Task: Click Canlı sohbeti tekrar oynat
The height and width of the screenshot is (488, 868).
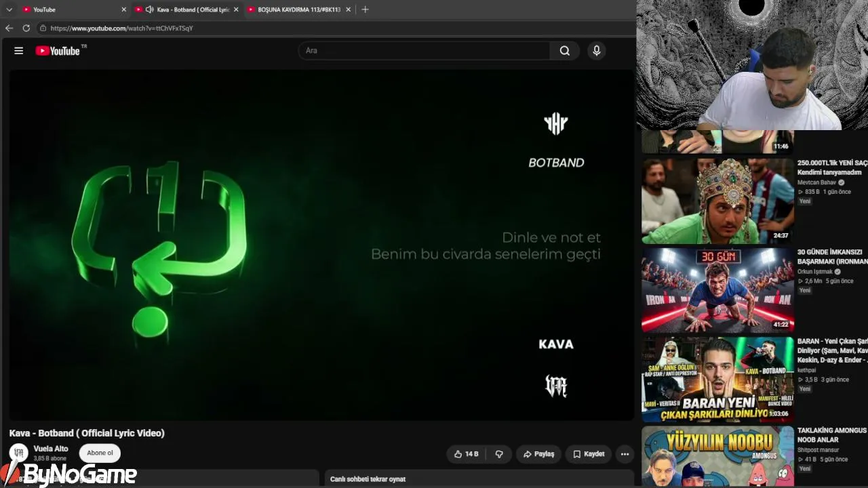Action: pyautogui.click(x=368, y=479)
